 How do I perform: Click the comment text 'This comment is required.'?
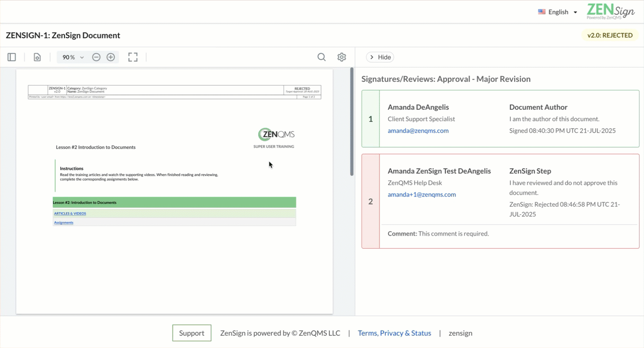point(454,234)
